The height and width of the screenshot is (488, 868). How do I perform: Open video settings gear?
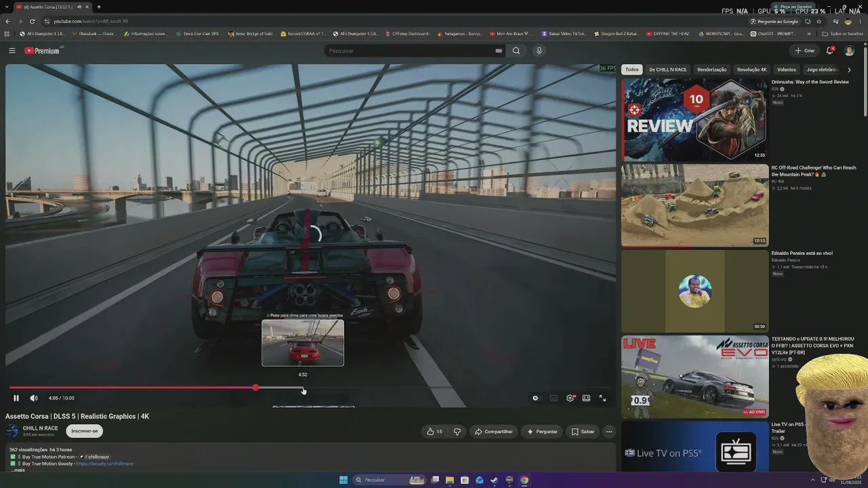click(x=570, y=398)
